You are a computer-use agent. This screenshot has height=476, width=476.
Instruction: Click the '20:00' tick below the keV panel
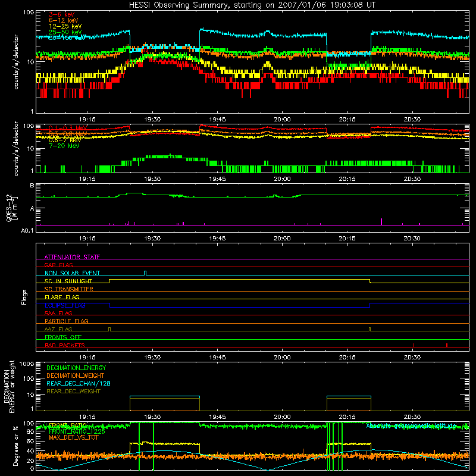coord(282,120)
